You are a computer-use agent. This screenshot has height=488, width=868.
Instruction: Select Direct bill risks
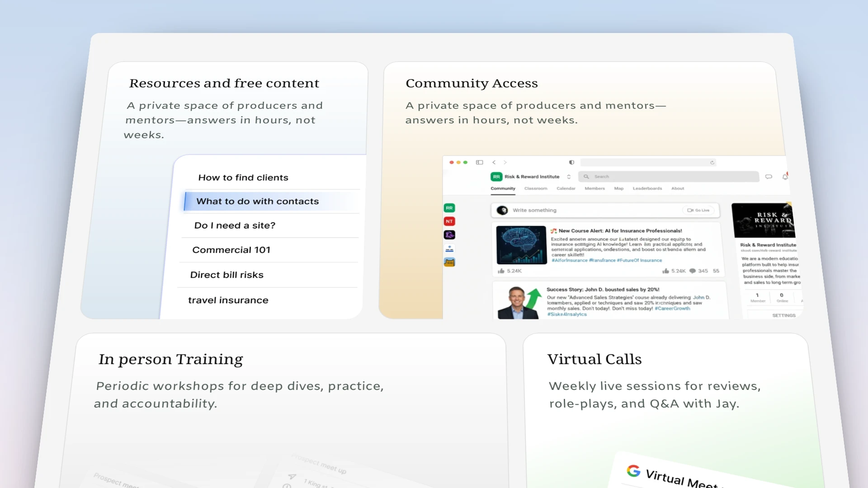pos(226,275)
